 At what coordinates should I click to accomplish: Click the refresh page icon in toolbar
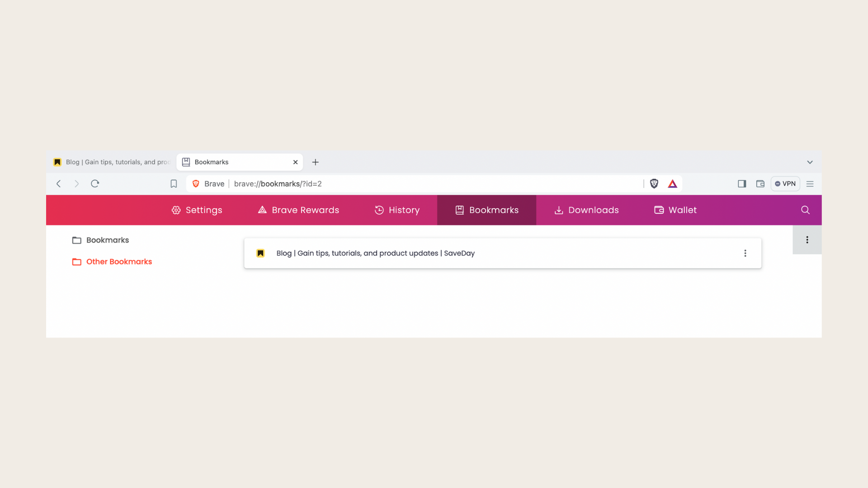(95, 183)
